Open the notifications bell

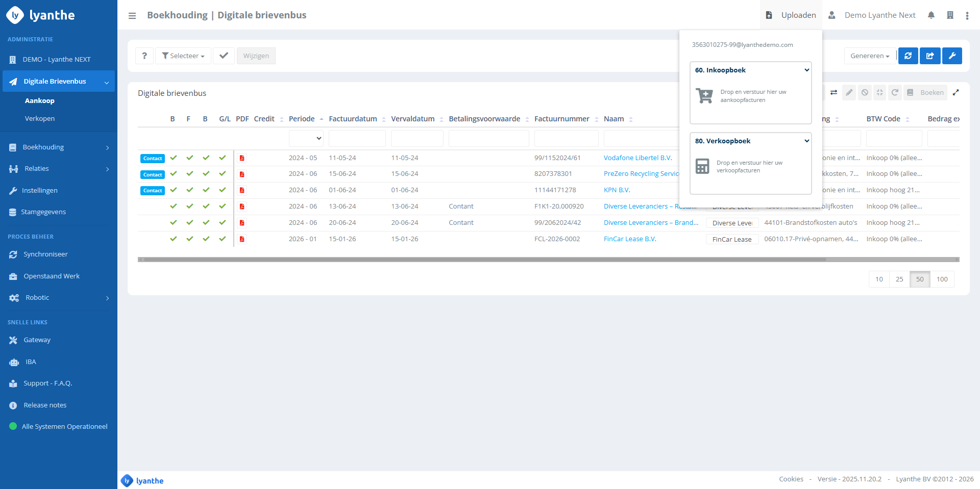931,15
